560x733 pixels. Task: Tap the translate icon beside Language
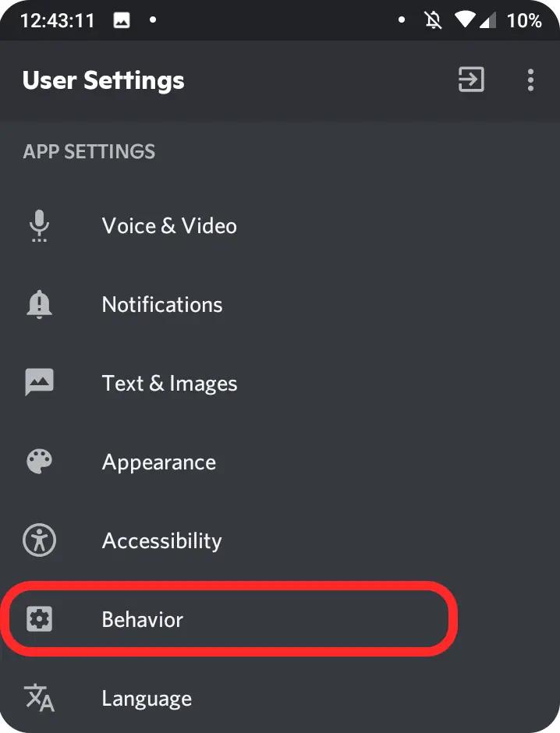click(x=39, y=698)
